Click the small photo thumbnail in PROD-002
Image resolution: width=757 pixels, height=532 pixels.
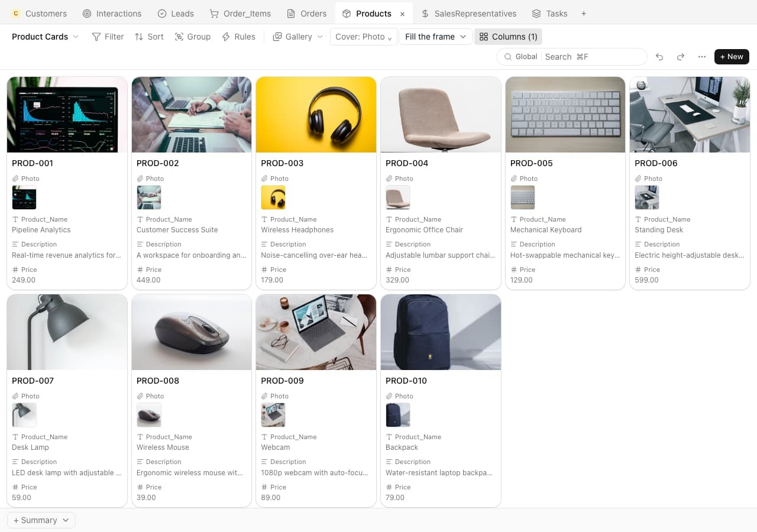coord(149,197)
